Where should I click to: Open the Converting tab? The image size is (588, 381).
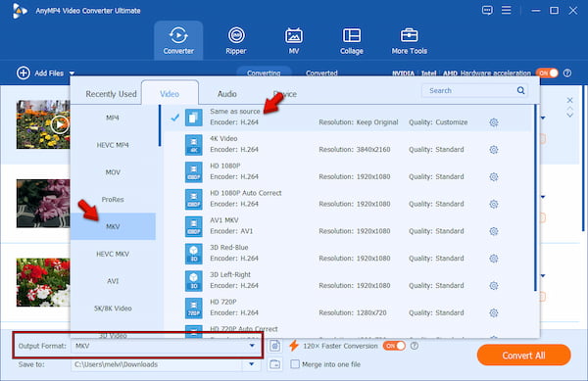click(x=264, y=73)
